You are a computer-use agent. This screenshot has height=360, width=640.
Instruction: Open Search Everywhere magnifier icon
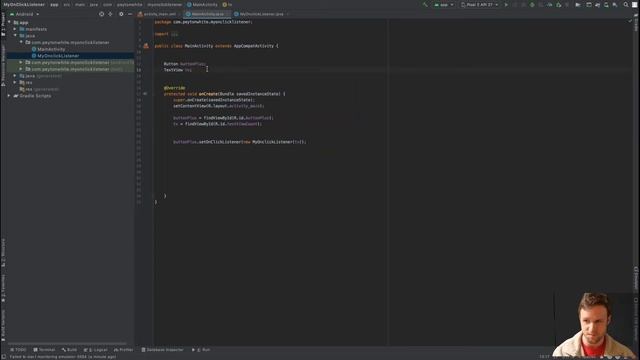coord(626,4)
